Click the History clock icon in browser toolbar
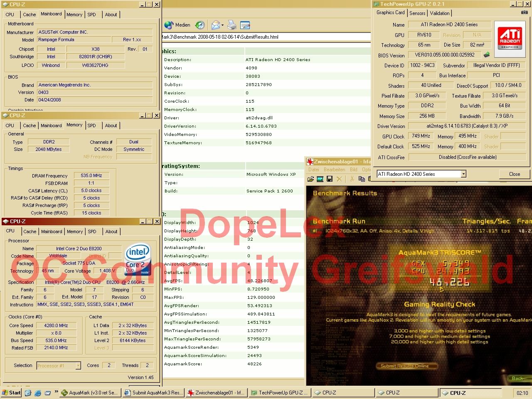 point(200,25)
